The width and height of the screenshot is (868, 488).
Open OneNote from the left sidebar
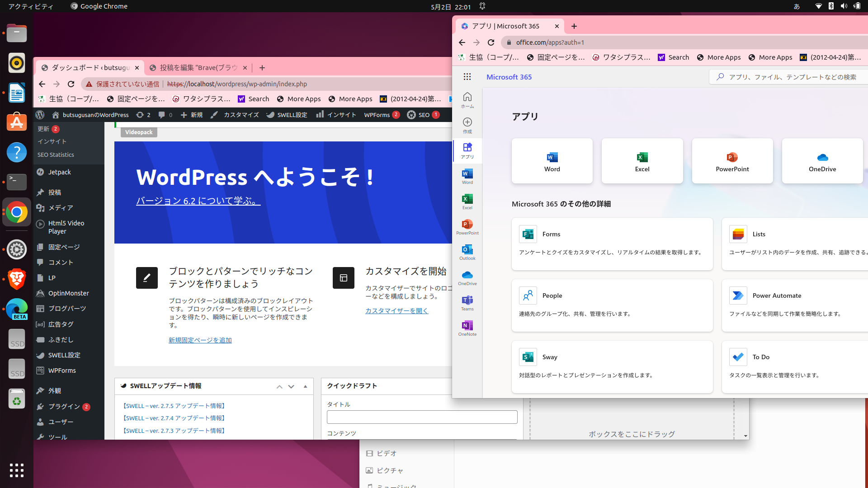coord(467,328)
